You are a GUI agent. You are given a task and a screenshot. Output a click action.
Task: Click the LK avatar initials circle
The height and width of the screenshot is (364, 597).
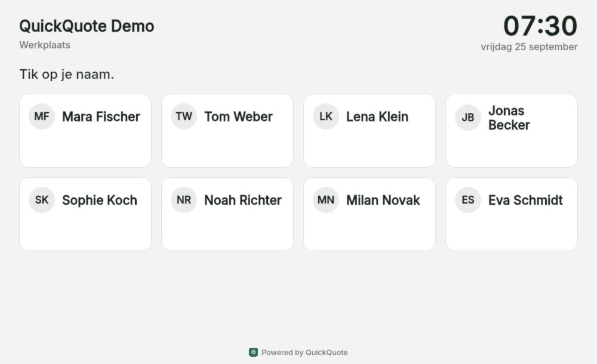tap(326, 116)
